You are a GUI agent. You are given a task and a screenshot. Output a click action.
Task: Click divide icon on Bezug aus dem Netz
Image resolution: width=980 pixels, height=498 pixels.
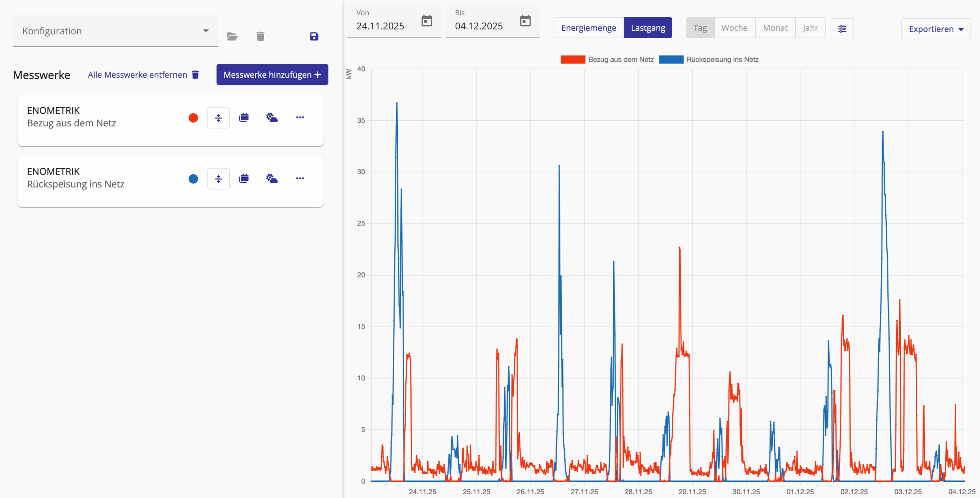pyautogui.click(x=218, y=118)
